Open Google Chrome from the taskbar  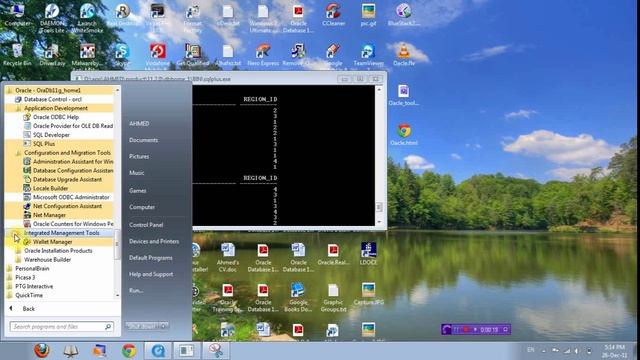tap(129, 350)
